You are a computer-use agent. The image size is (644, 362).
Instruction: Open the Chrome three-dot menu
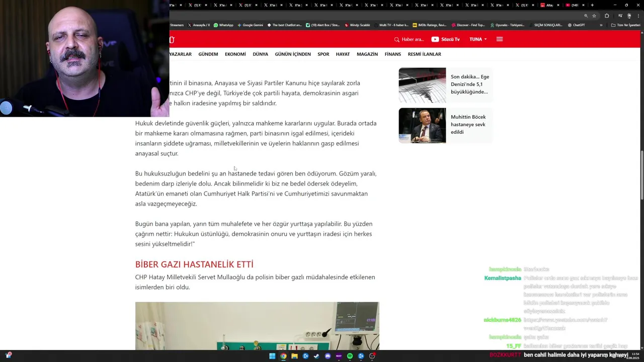pyautogui.click(x=638, y=16)
